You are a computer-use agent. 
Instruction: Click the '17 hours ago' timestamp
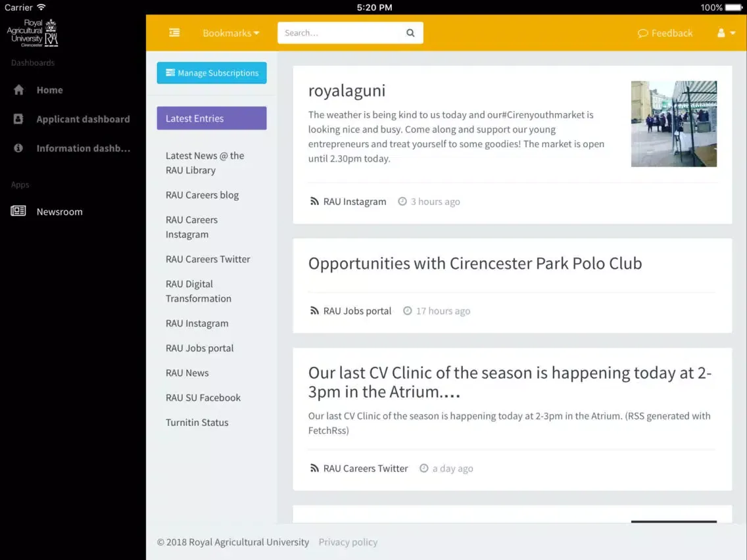pos(443,311)
